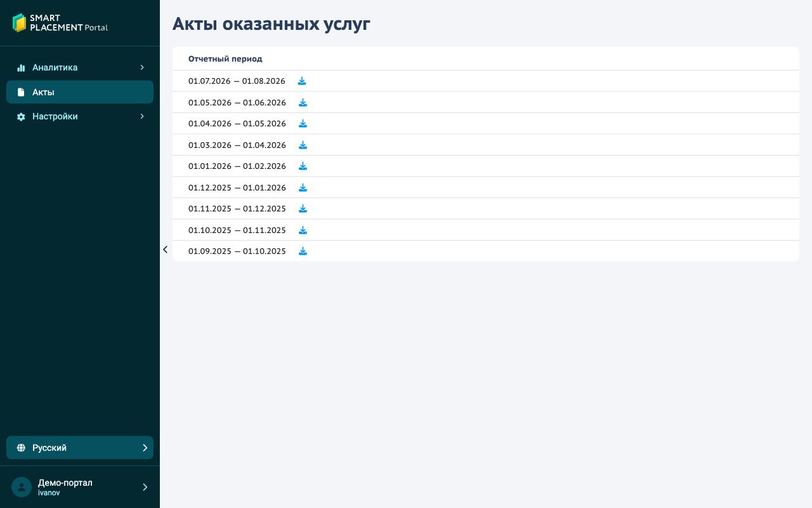Click the Smart Placement Portal logo
The height and width of the screenshot is (508, 812).
tap(60, 23)
